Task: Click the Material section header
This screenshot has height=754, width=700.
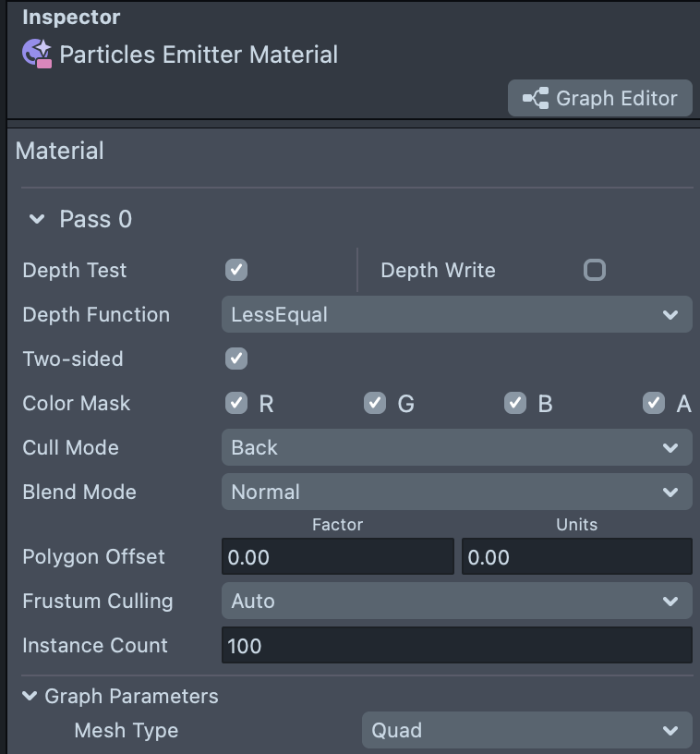Action: 60,151
